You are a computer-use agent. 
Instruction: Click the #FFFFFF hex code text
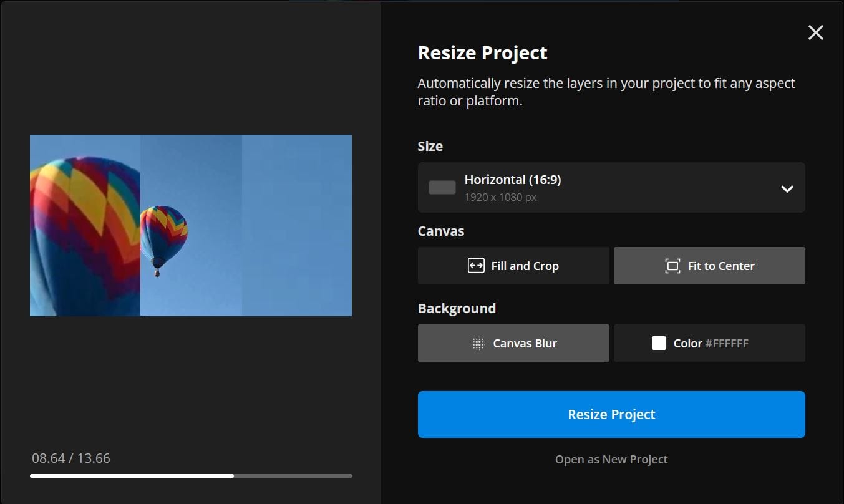[727, 344]
